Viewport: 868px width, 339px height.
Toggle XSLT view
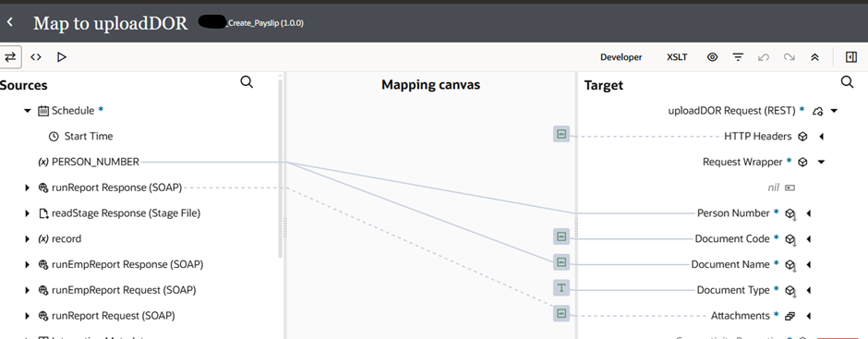click(677, 57)
